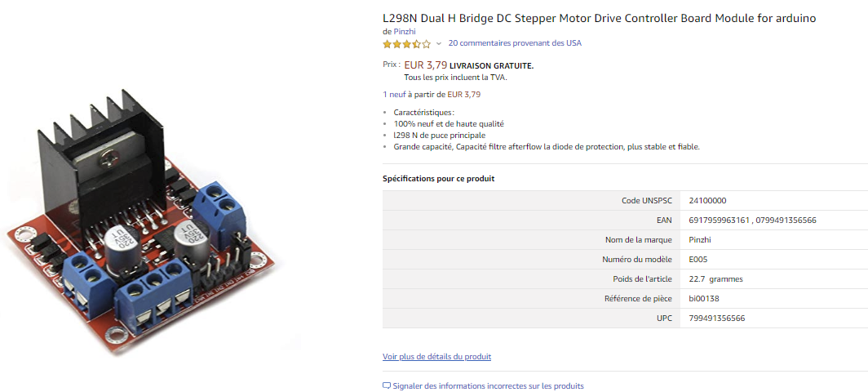Click the L298N Dual H Bridge product title
868x392 pixels.
tap(599, 18)
